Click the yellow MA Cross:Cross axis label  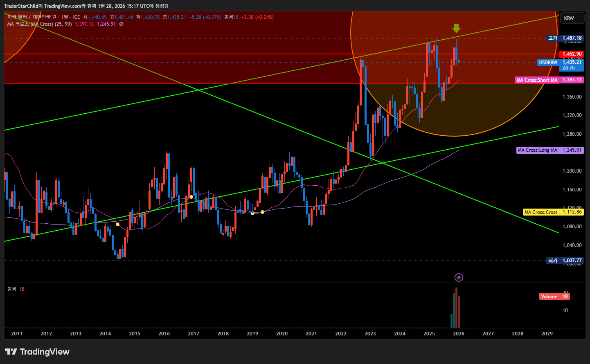point(541,212)
